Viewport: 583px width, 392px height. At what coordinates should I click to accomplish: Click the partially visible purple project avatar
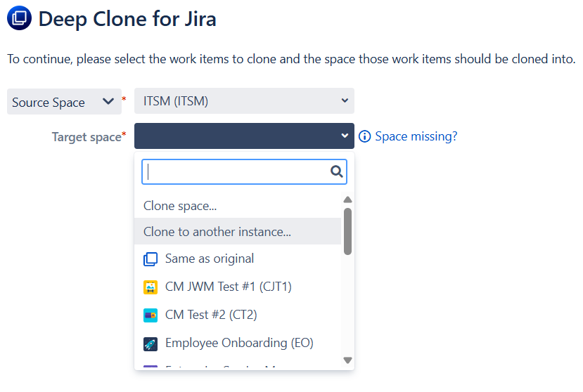(150, 367)
